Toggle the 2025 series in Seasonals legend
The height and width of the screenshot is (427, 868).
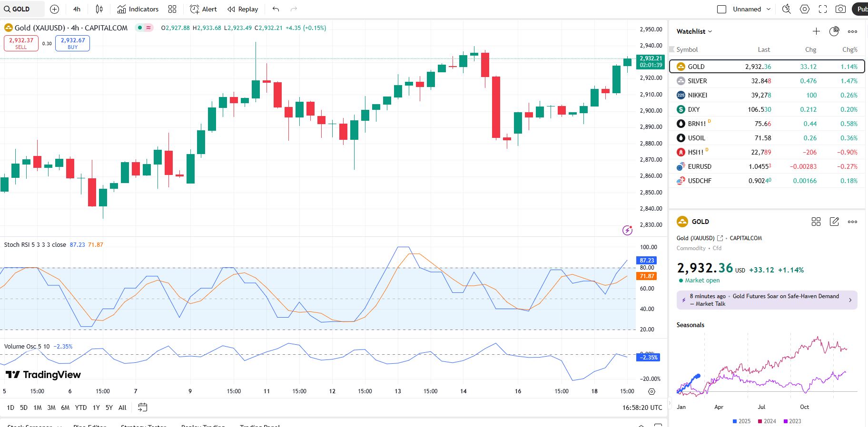tap(741, 421)
